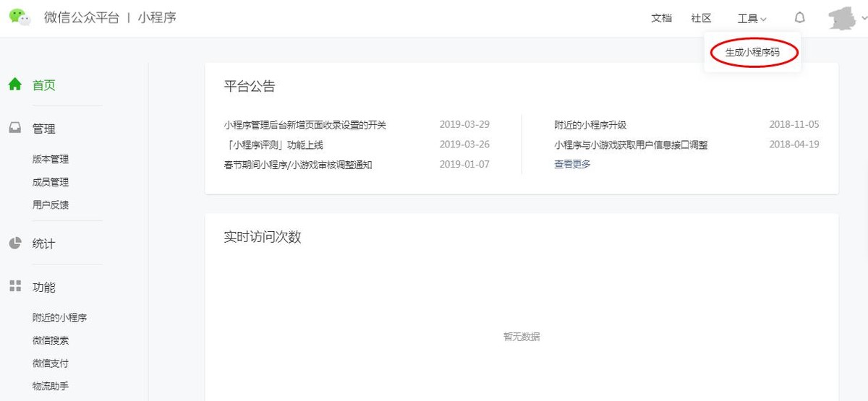Click the 实时访问次数 heading

263,237
